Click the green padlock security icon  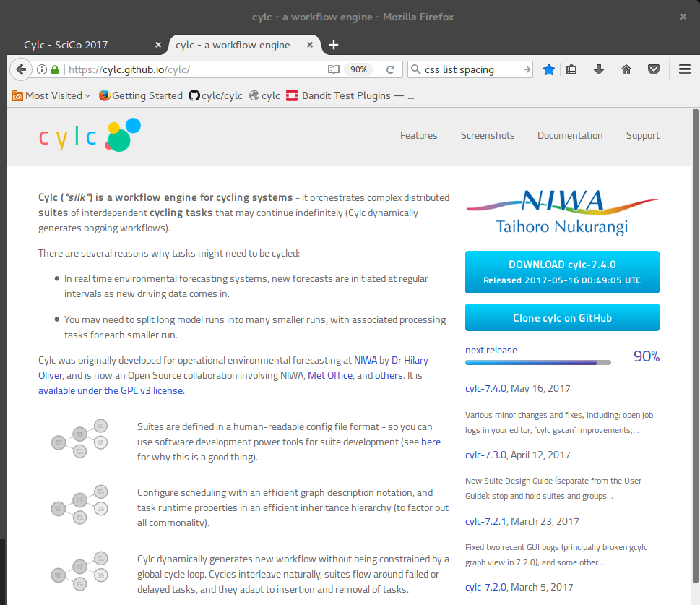tap(55, 69)
